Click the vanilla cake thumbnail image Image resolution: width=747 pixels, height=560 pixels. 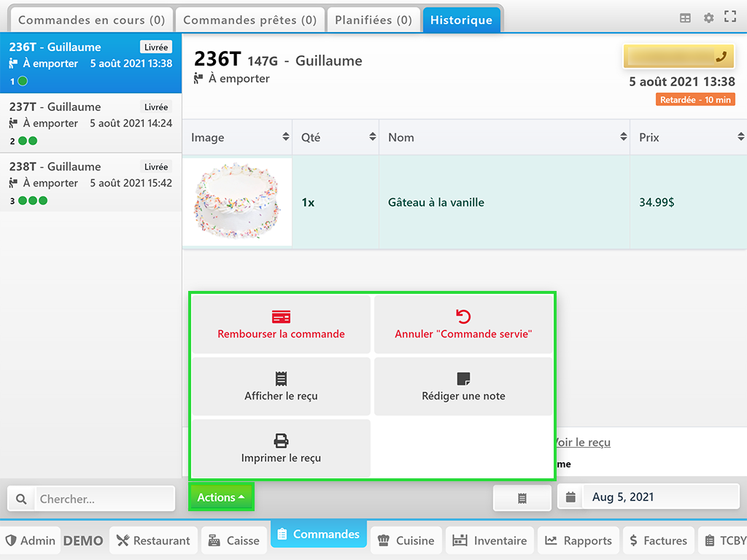click(x=237, y=202)
